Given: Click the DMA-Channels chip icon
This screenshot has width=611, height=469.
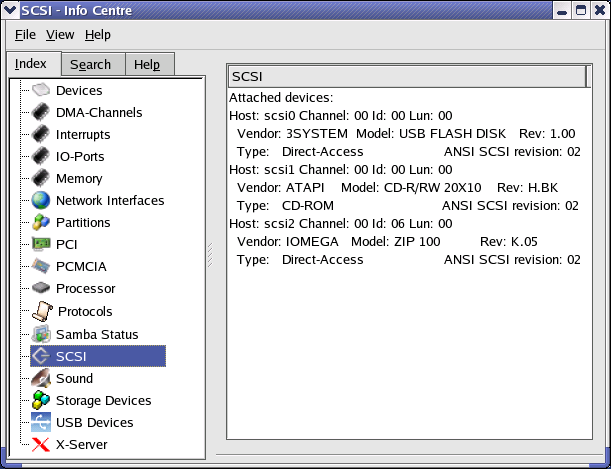Looking at the screenshot, I should [41, 112].
